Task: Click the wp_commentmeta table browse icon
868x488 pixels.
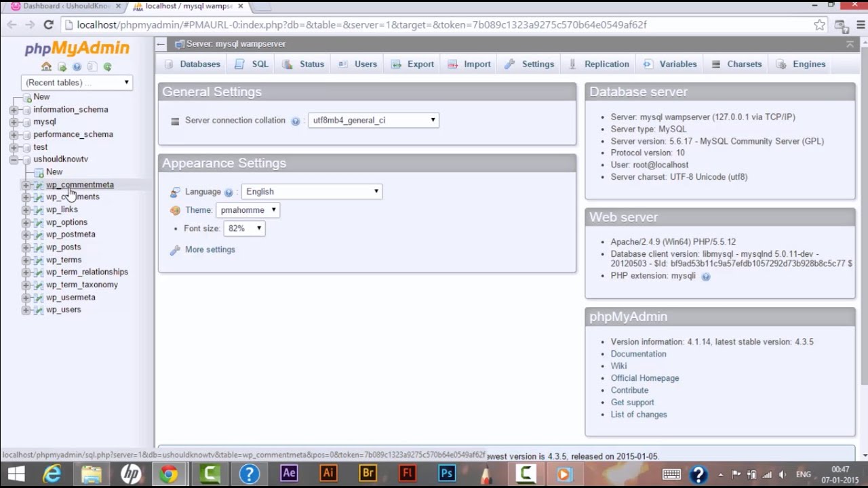Action: (x=39, y=185)
